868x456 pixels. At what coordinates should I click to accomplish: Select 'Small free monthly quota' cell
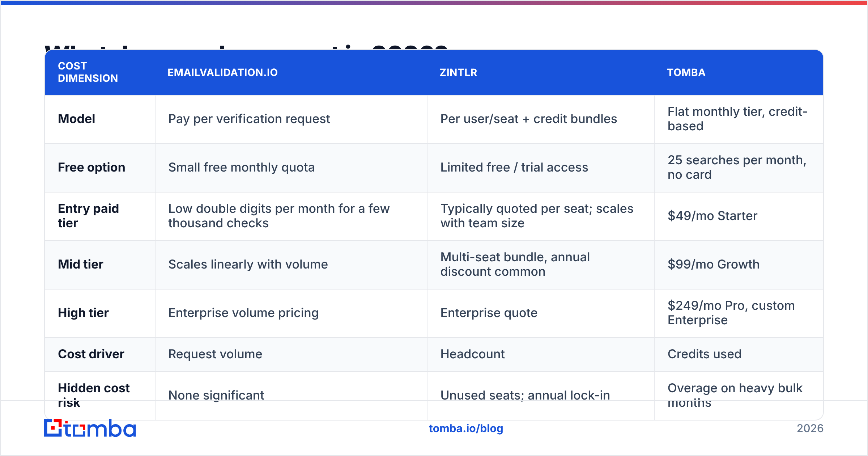[291, 168]
